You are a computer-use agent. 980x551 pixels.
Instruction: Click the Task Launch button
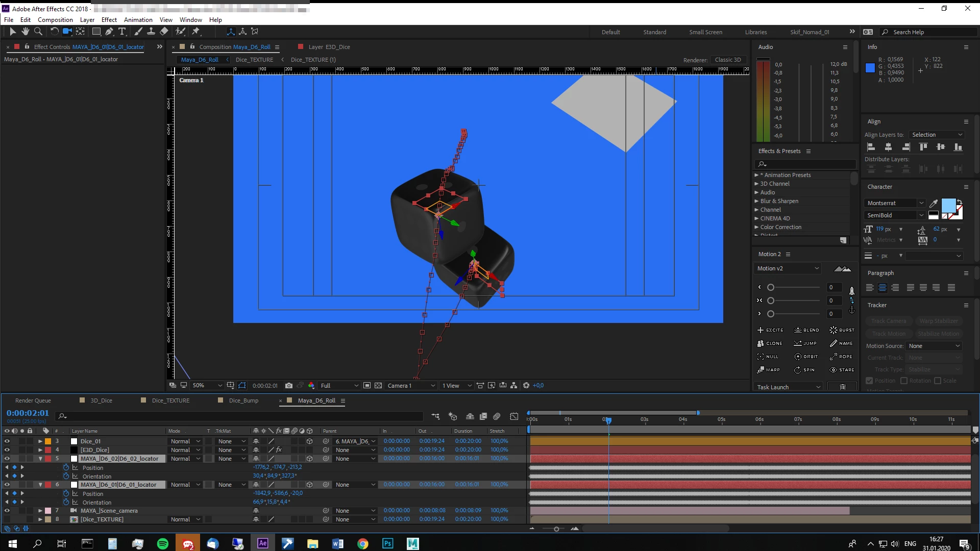(x=788, y=387)
